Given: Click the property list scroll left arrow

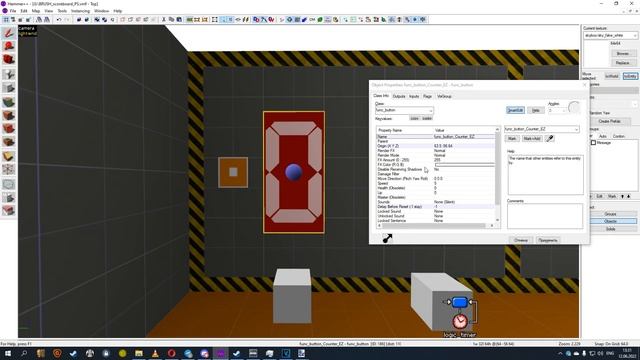Looking at the screenshot, I should 380,225.
